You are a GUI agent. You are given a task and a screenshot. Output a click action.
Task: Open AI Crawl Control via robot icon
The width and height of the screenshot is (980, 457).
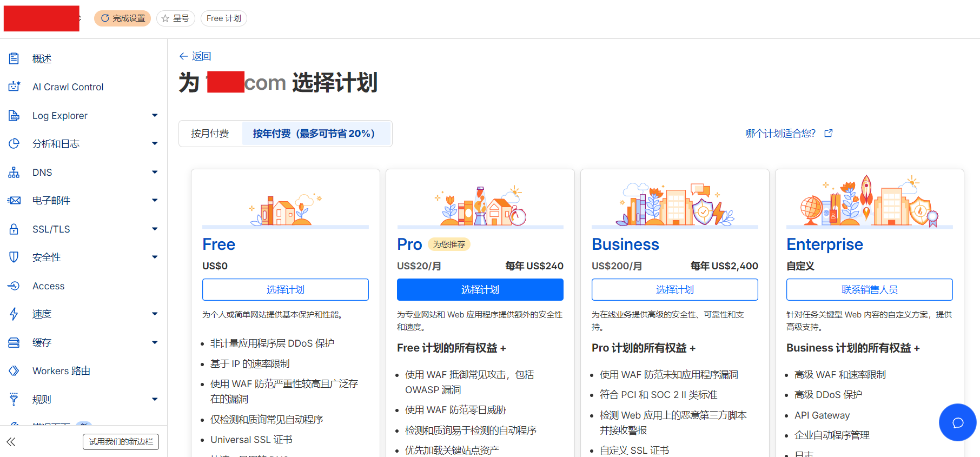point(14,87)
